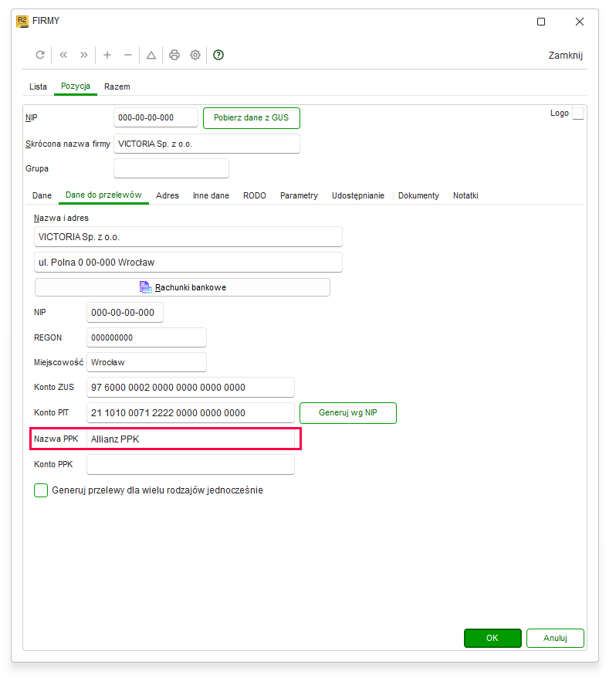Remove company with minus icon
The height and width of the screenshot is (678, 616).
[x=128, y=55]
